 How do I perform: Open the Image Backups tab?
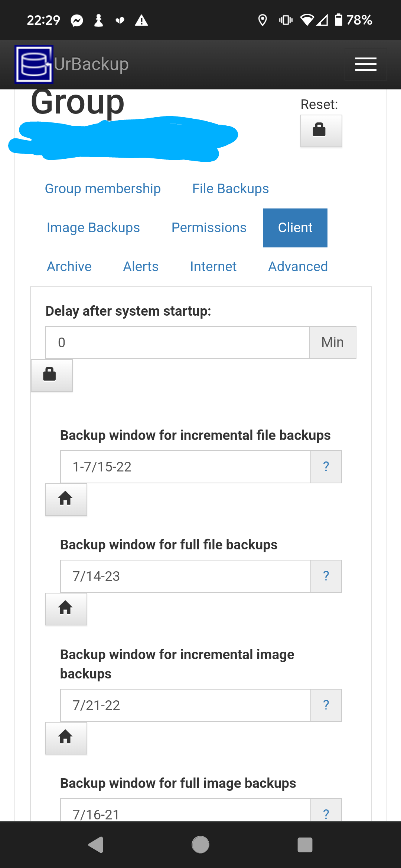pyautogui.click(x=93, y=228)
